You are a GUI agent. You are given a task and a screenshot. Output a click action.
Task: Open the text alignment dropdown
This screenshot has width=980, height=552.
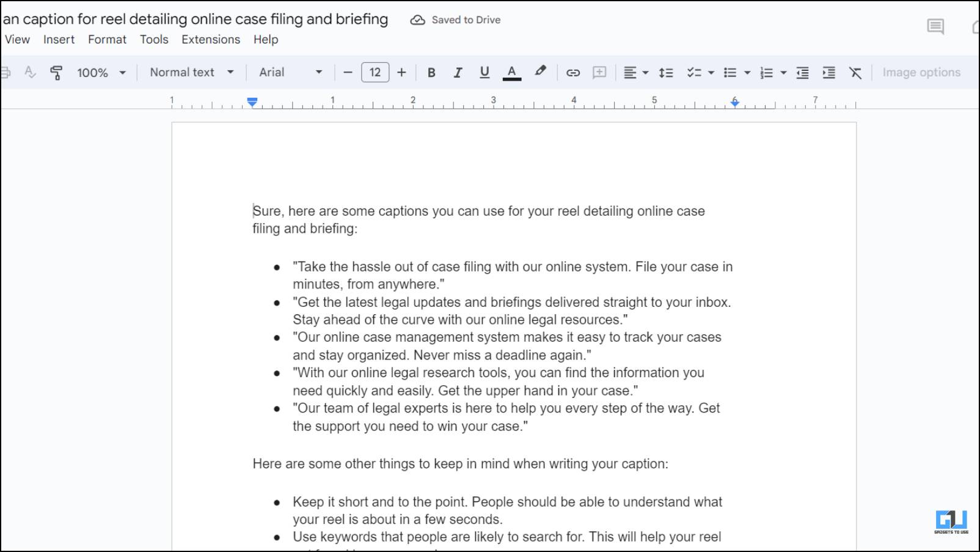pos(635,73)
